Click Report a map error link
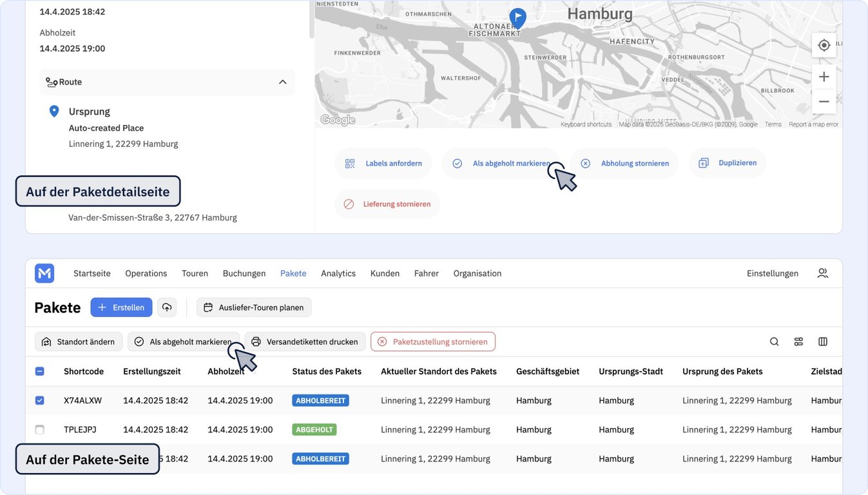The height and width of the screenshot is (495, 868). click(814, 124)
